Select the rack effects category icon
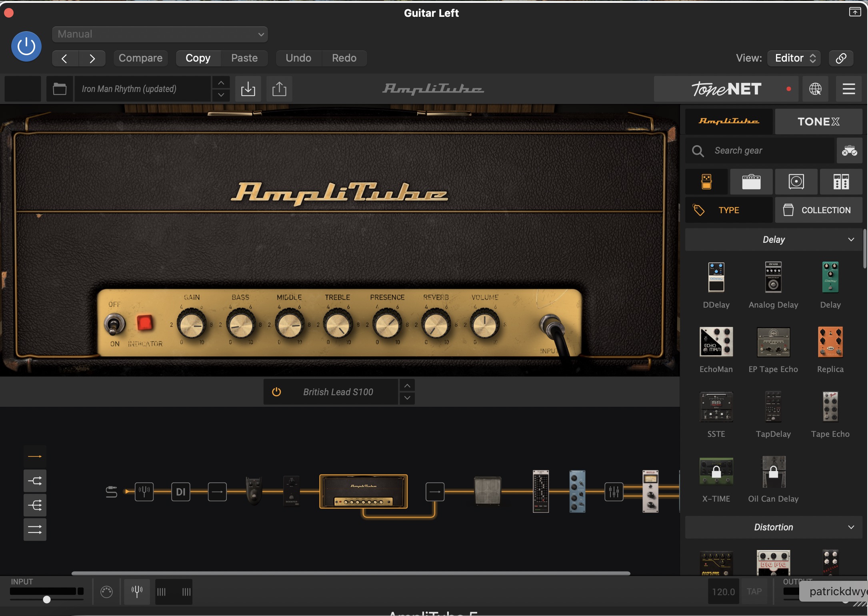 click(x=841, y=182)
